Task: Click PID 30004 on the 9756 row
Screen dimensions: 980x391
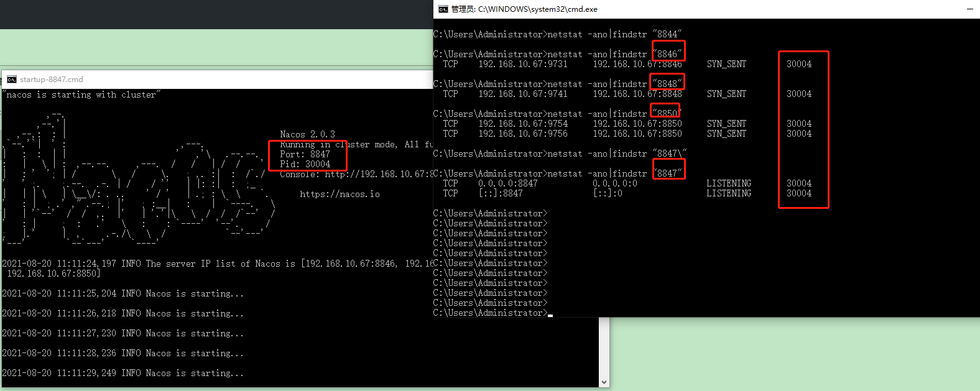Action: click(799, 134)
